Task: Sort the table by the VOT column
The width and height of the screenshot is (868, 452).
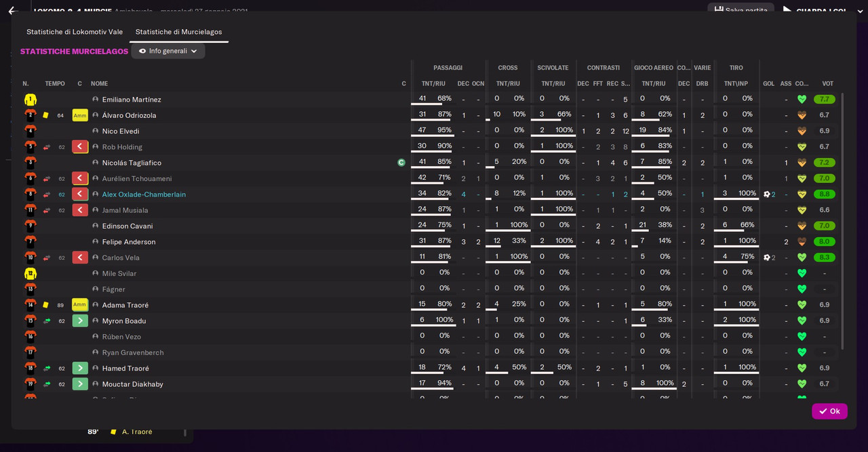Action: [827, 84]
